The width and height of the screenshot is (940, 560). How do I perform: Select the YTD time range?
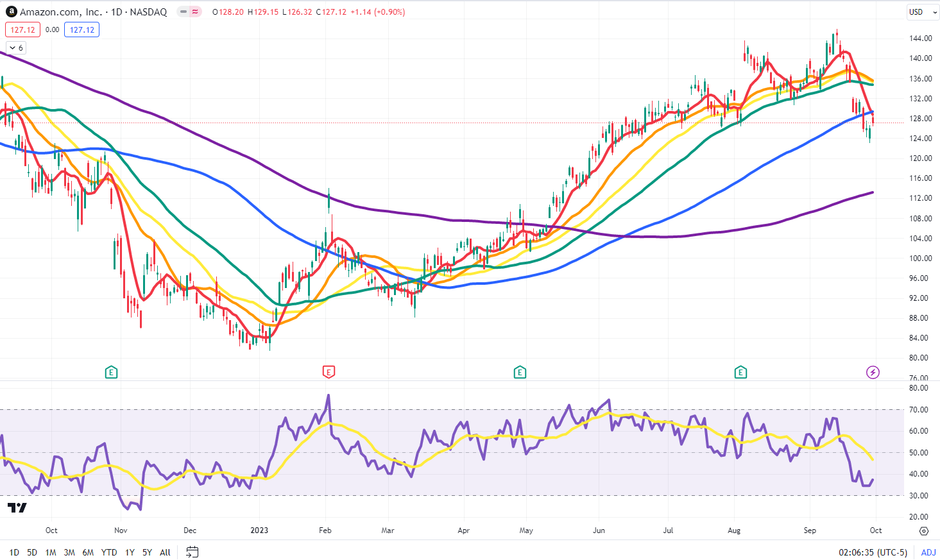[109, 552]
